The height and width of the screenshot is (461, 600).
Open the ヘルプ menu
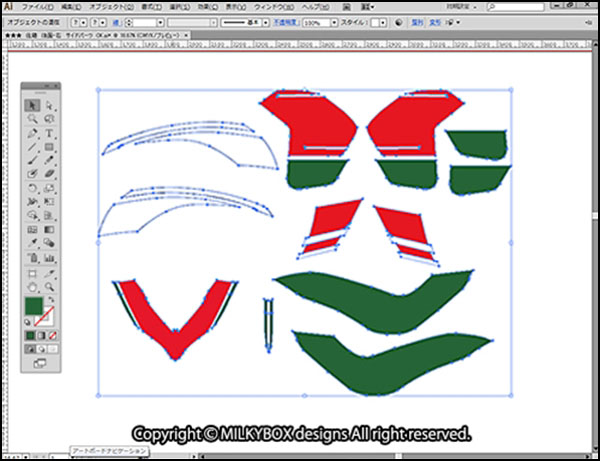tap(315, 7)
